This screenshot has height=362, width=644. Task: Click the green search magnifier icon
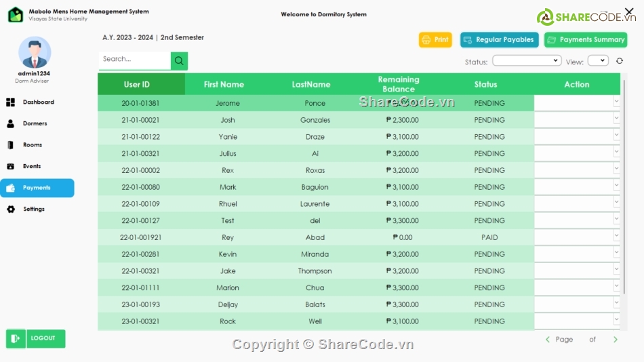[x=179, y=61]
